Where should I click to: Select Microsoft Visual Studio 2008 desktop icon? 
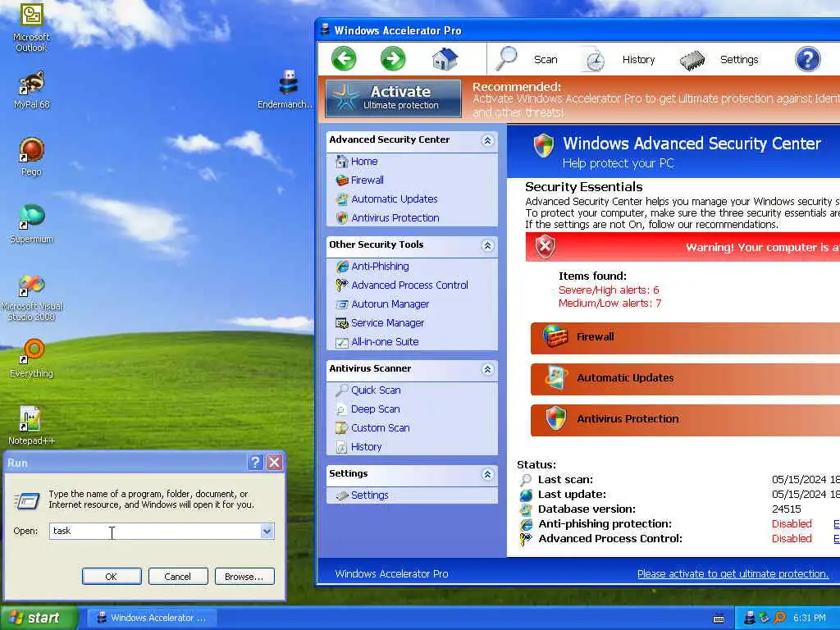(x=32, y=298)
